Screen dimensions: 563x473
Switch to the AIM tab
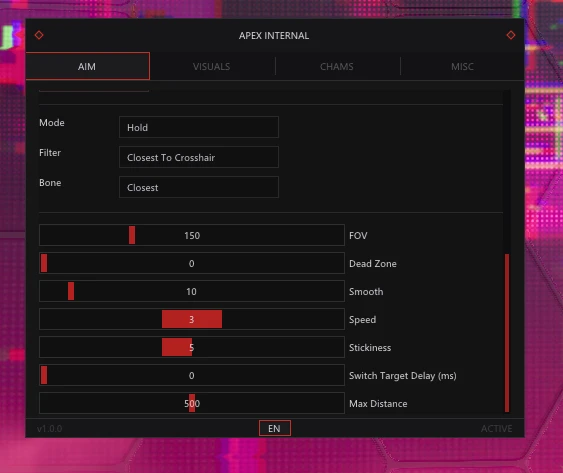[x=88, y=66]
